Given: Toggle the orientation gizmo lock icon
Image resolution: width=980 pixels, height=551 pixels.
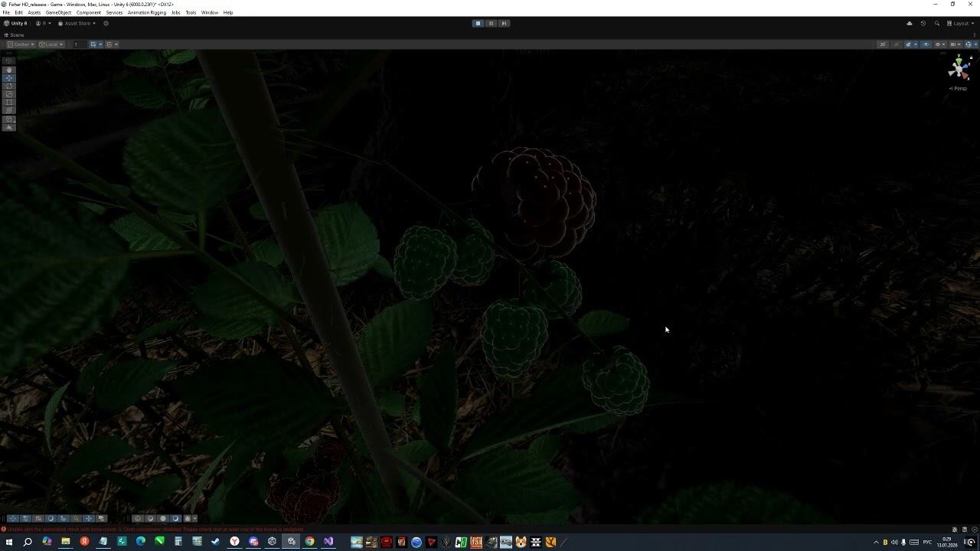Looking at the screenshot, I should 972,57.
